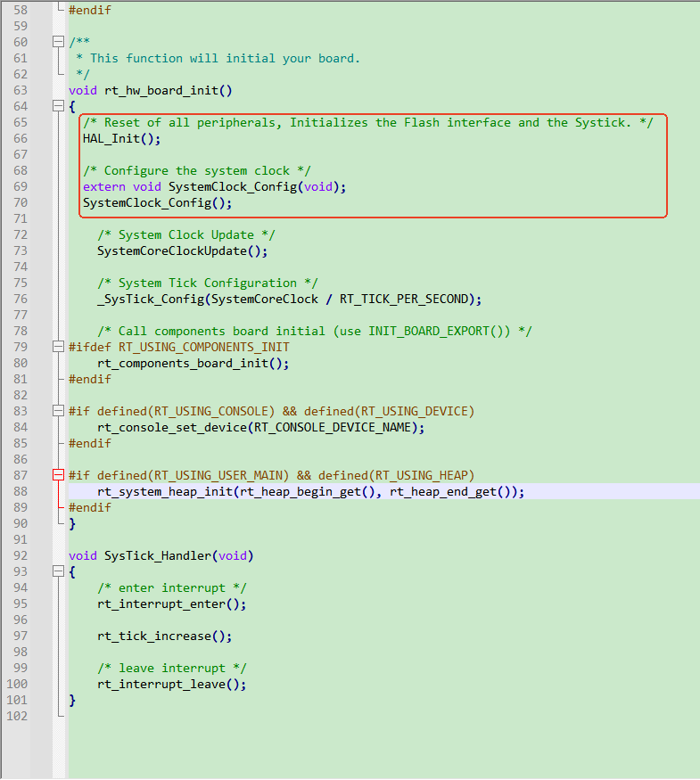
Task: Click the #endif on line 58
Action: (x=89, y=10)
